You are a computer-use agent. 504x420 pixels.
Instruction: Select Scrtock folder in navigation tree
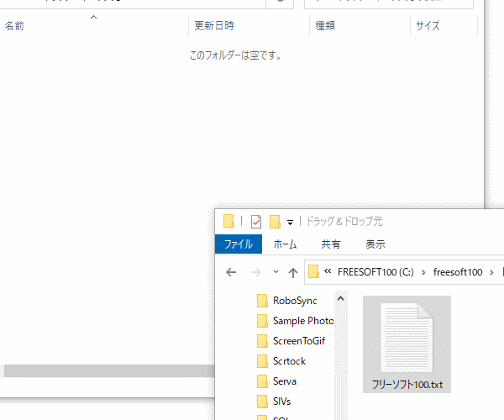[x=289, y=361]
